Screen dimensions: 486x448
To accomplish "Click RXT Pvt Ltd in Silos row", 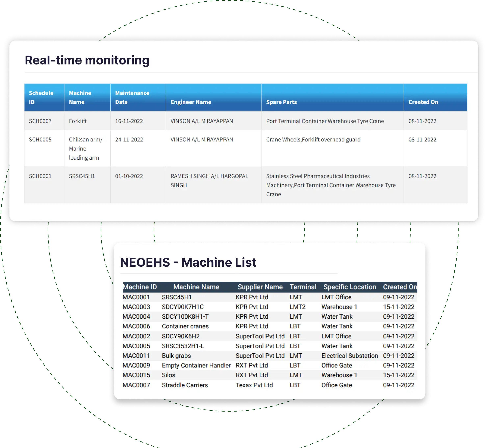I will tap(252, 375).
